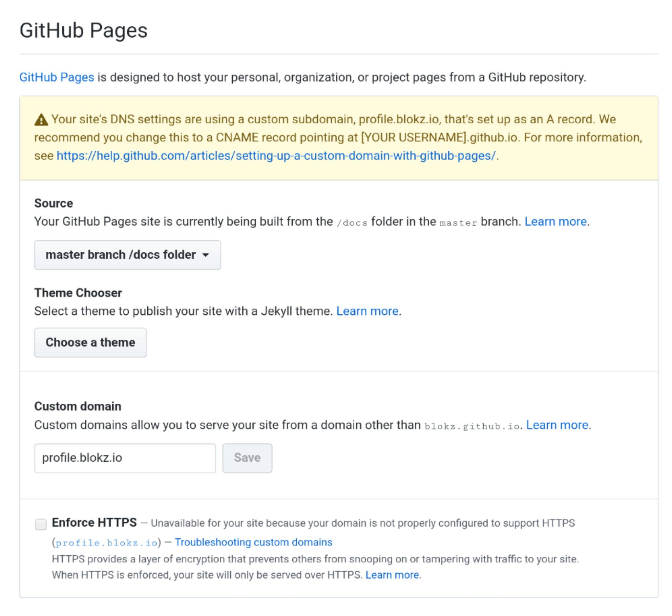Click the DNS warning triangle icon

click(41, 120)
